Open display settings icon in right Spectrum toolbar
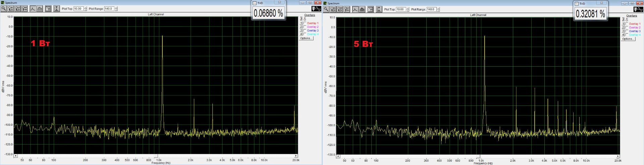 point(370,9)
